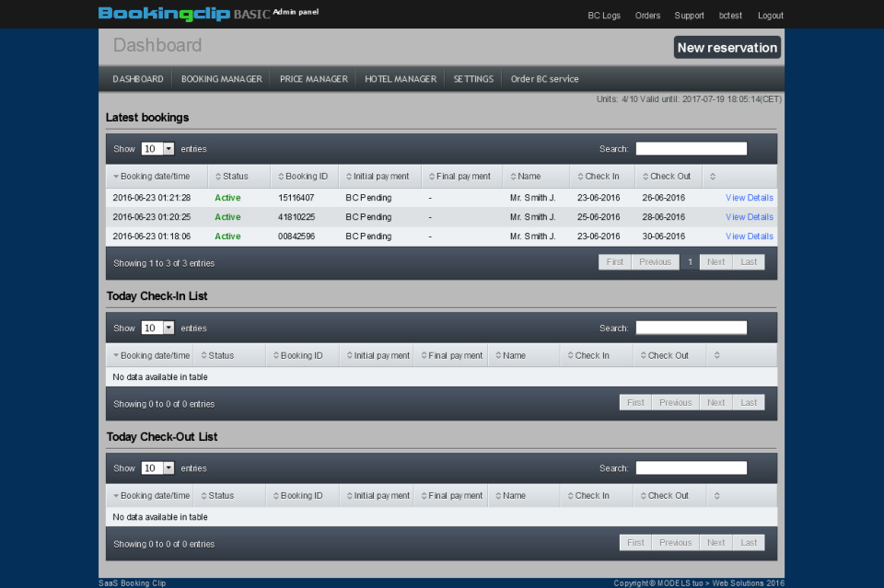Click the Bookingclip logo
Image resolution: width=884 pixels, height=588 pixels.
click(164, 14)
